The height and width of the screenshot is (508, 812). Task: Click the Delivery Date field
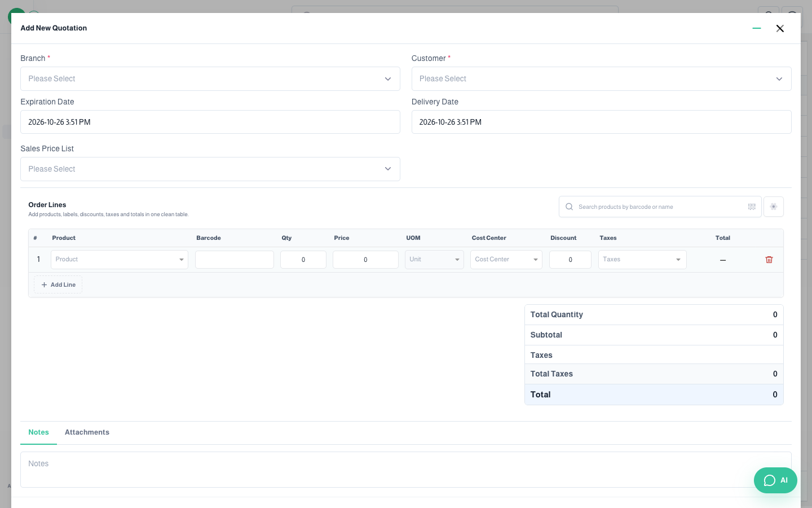tap(601, 122)
